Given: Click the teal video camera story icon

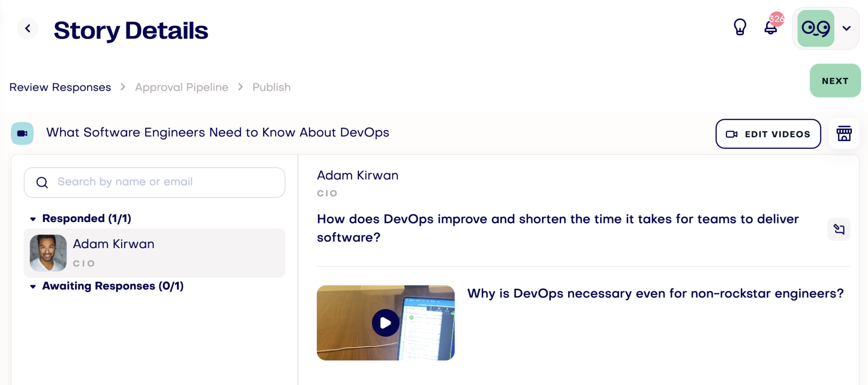Looking at the screenshot, I should [x=22, y=133].
